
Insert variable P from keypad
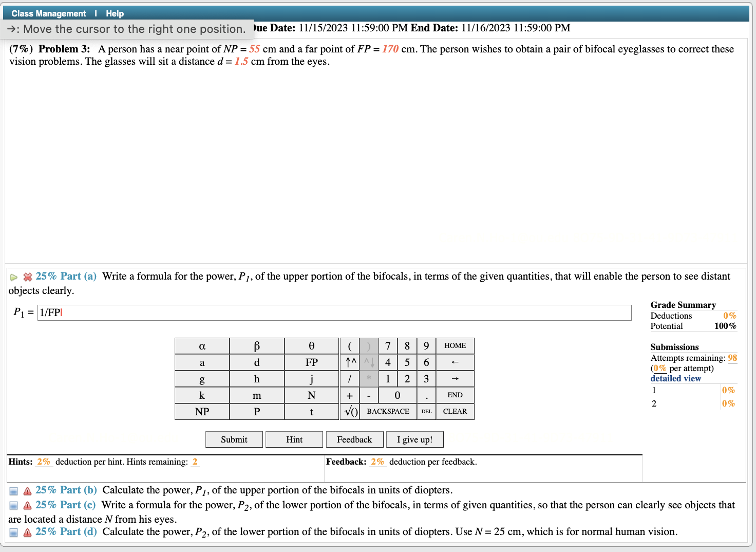(257, 412)
